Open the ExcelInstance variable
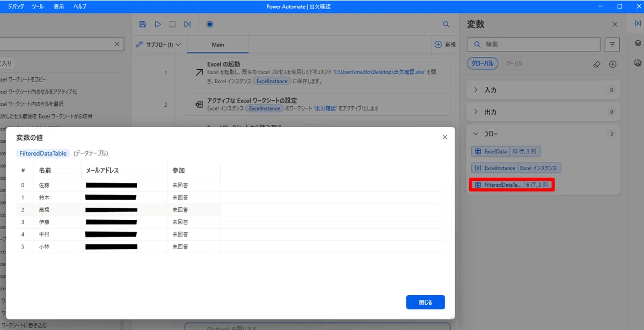This screenshot has height=330, width=644. 516,168
